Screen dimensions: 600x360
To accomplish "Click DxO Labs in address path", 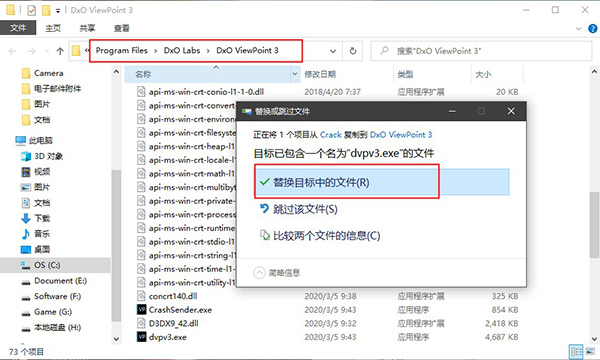I will [x=182, y=50].
